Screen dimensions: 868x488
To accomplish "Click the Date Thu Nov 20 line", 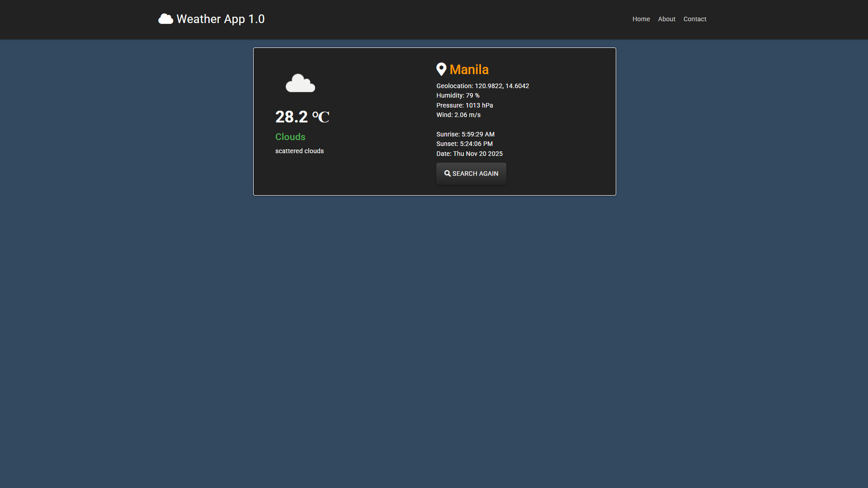I will (469, 154).
